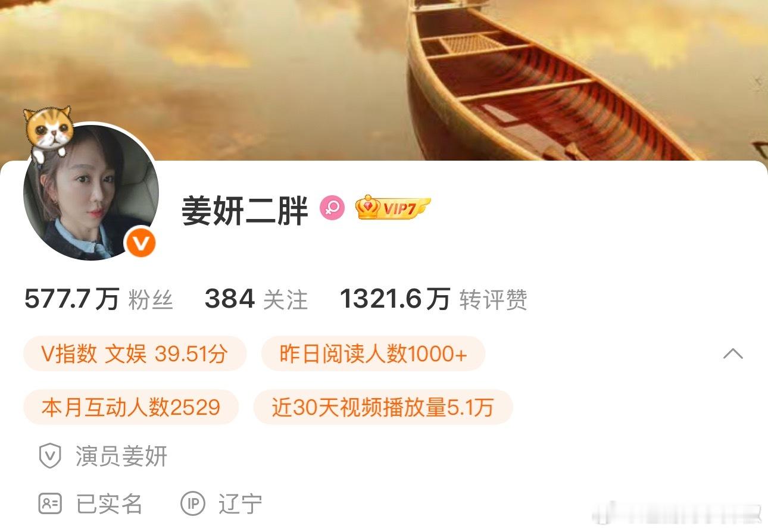This screenshot has height=532, width=768.
Task: Tap the V指数 文娱 39.51分 tag
Action: tap(135, 353)
